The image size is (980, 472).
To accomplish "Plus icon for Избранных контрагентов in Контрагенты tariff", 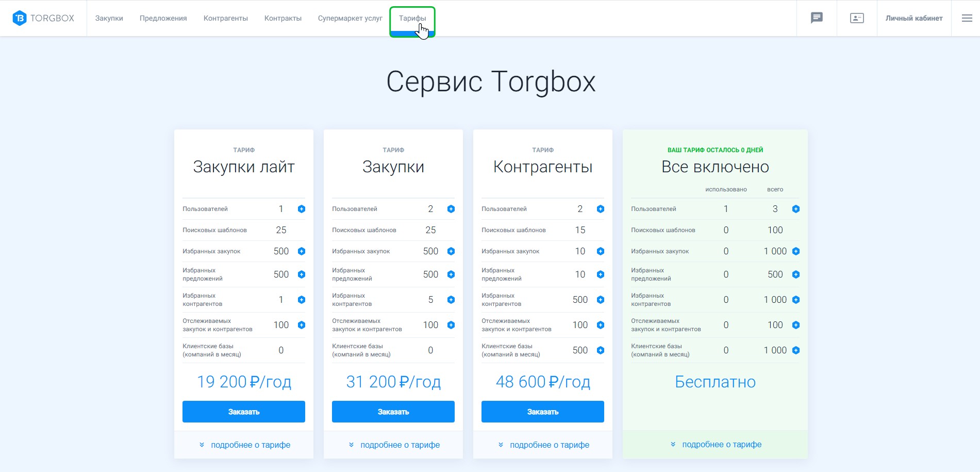I will (601, 300).
